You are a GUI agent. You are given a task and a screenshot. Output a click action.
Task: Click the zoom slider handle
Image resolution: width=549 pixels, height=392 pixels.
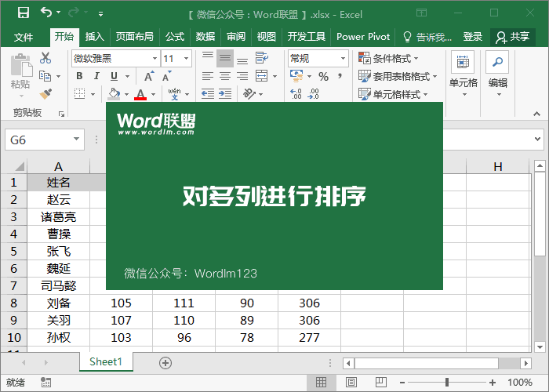coord(447,383)
